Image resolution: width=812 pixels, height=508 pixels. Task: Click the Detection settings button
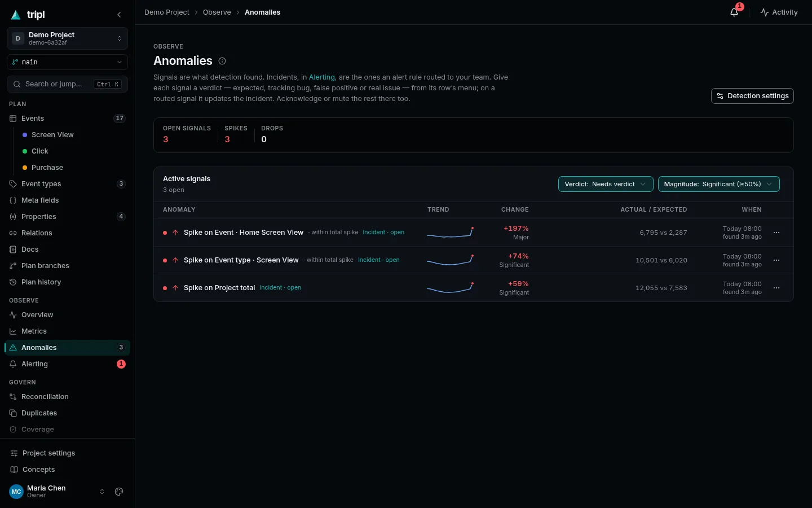pyautogui.click(x=752, y=96)
